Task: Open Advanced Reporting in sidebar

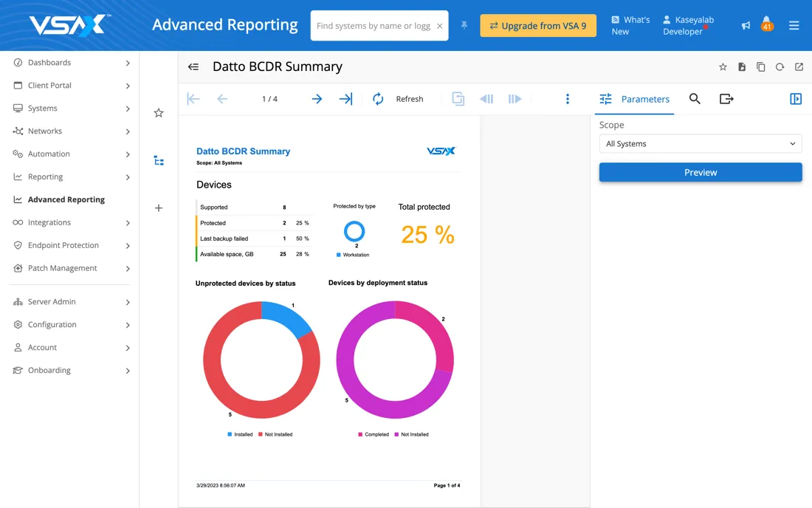Action: 66,199
